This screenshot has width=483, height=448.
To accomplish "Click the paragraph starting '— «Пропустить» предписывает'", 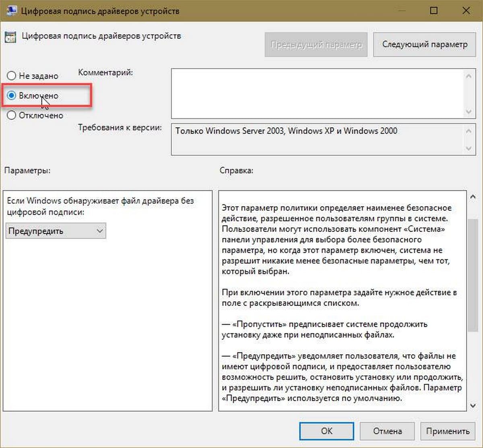I will pos(324,329).
